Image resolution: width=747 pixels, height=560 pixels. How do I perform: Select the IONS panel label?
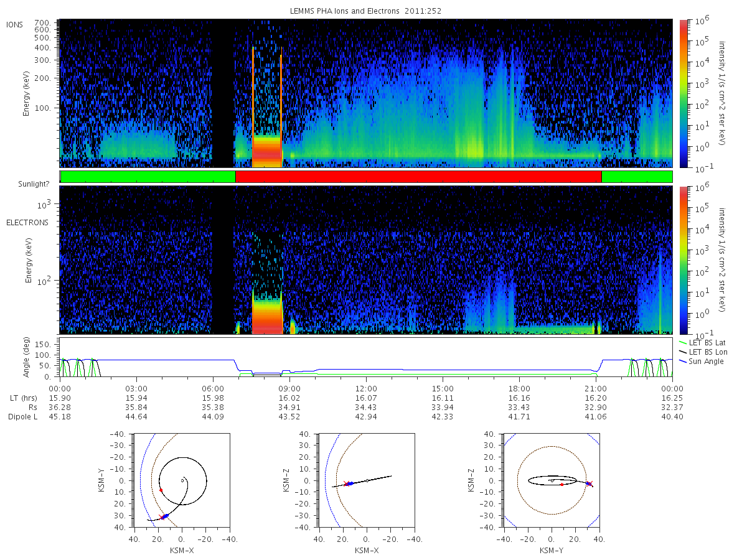tap(15, 25)
